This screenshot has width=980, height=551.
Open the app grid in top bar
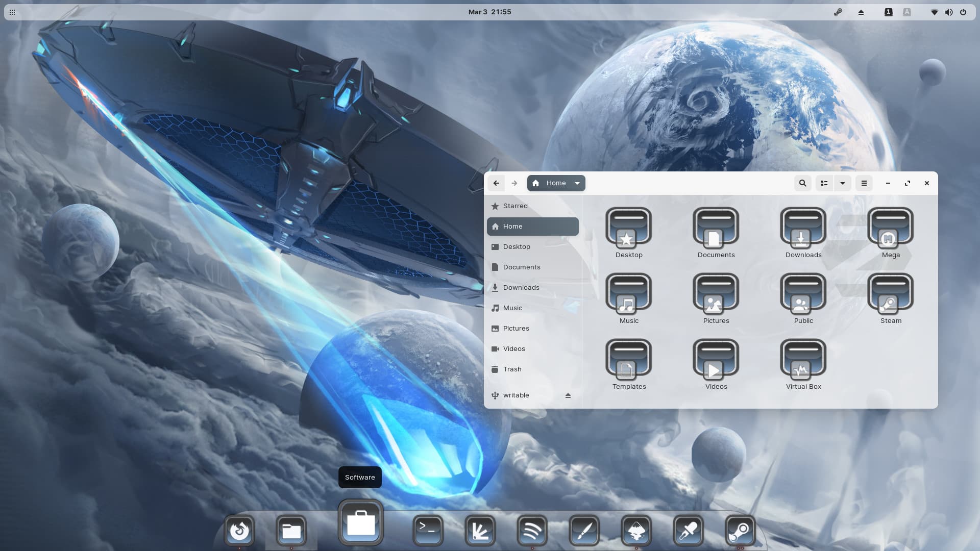[12, 12]
